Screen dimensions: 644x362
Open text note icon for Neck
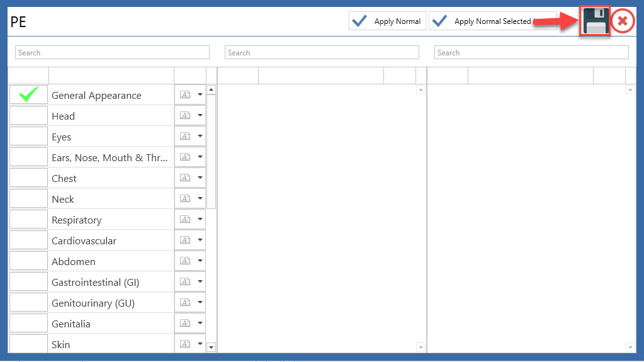(185, 198)
